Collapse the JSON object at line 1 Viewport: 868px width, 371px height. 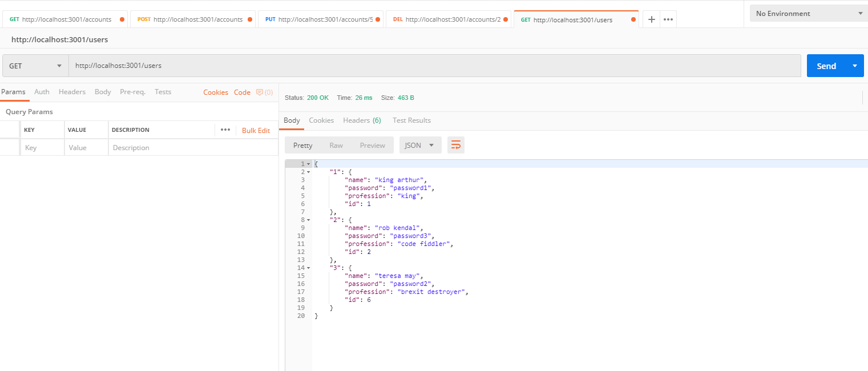(x=308, y=163)
